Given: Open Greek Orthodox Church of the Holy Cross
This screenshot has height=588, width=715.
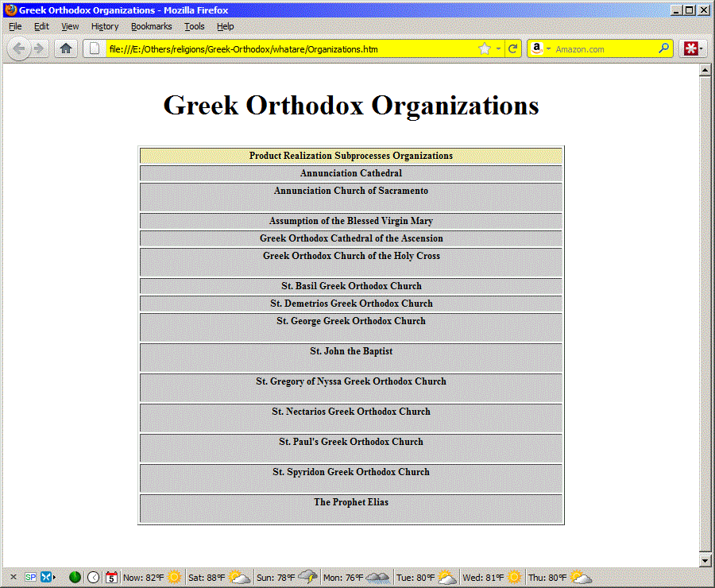Looking at the screenshot, I should tap(351, 256).
